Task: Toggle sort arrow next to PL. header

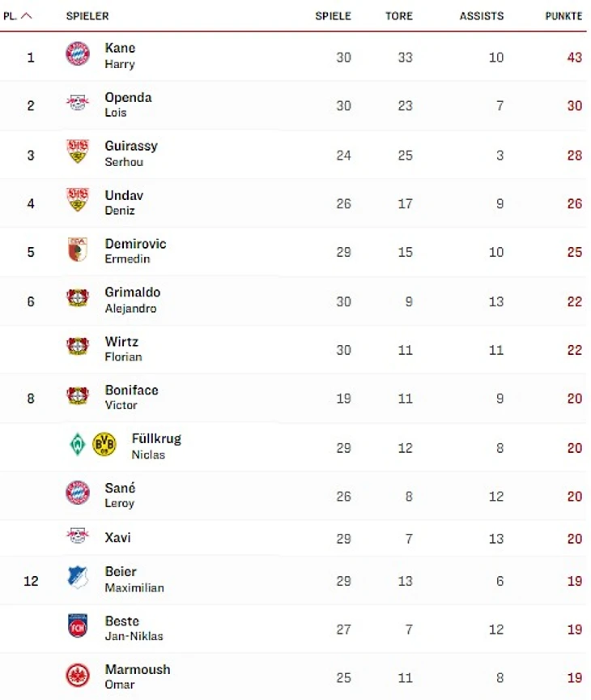Action: (27, 16)
